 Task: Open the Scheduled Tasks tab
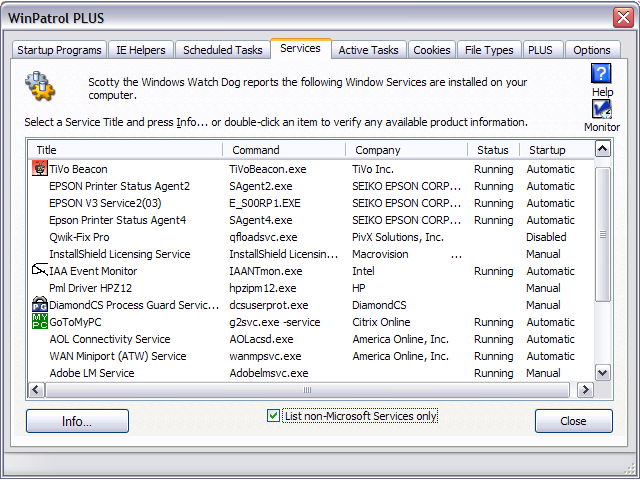coord(222,50)
